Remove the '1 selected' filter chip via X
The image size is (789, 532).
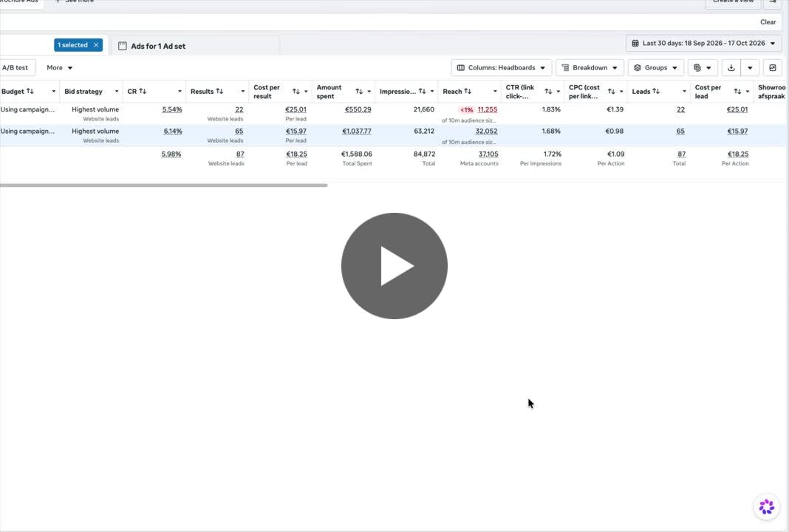(96, 45)
